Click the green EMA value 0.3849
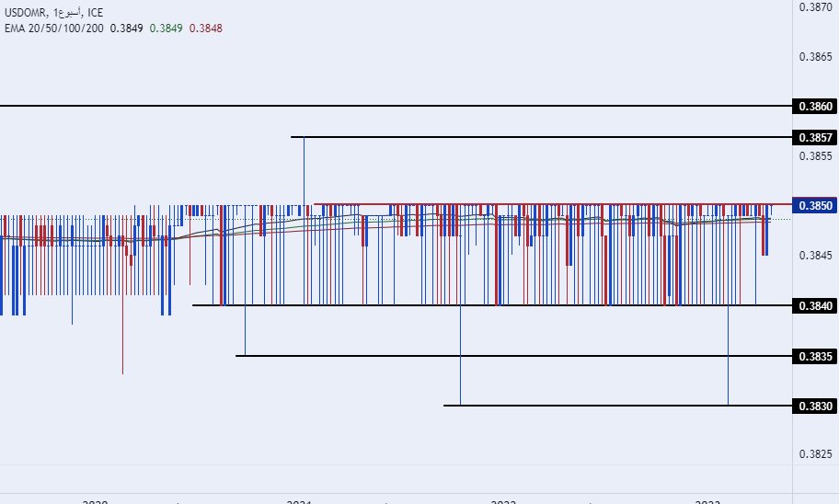Image resolution: width=839 pixels, height=504 pixels. 166,29
